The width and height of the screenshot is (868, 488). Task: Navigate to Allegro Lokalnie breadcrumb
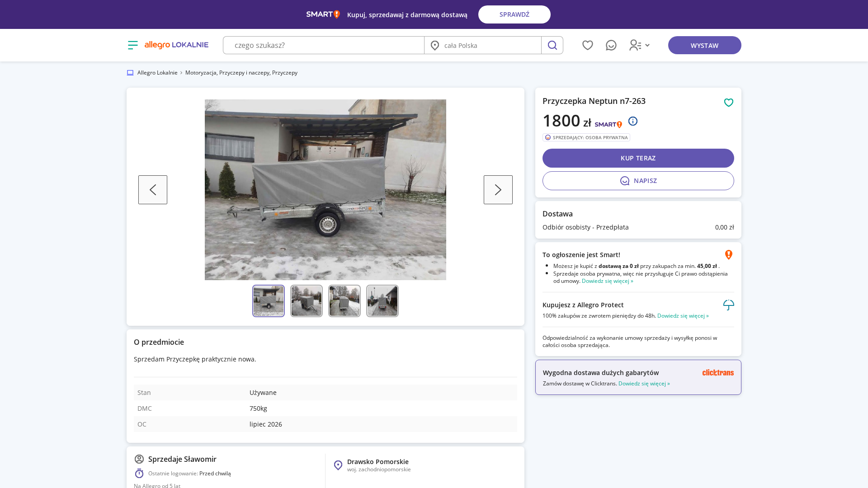[157, 72]
